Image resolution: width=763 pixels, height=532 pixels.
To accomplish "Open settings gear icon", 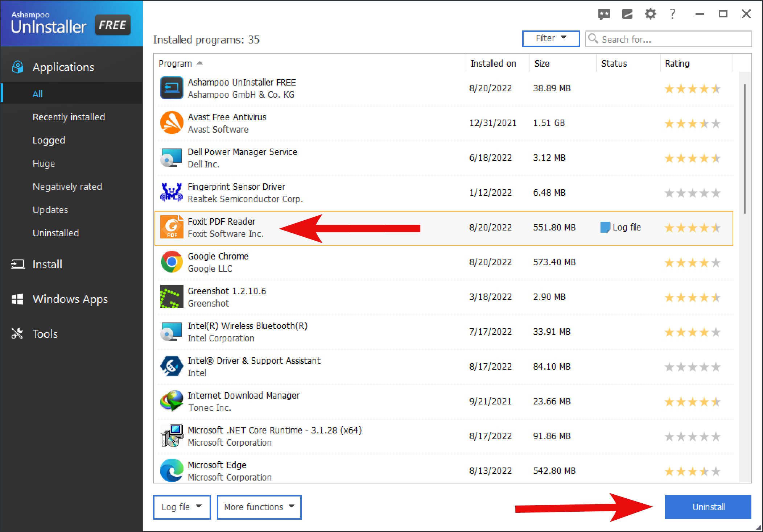I will (650, 14).
